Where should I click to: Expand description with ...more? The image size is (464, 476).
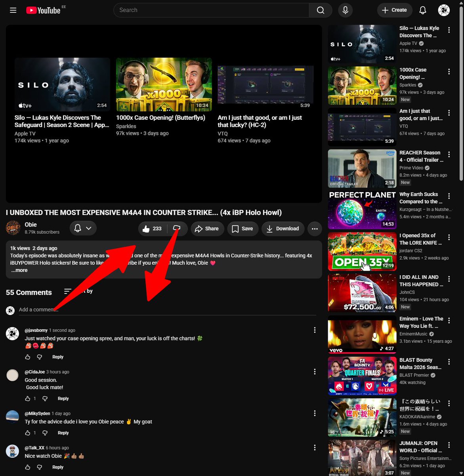(x=19, y=270)
